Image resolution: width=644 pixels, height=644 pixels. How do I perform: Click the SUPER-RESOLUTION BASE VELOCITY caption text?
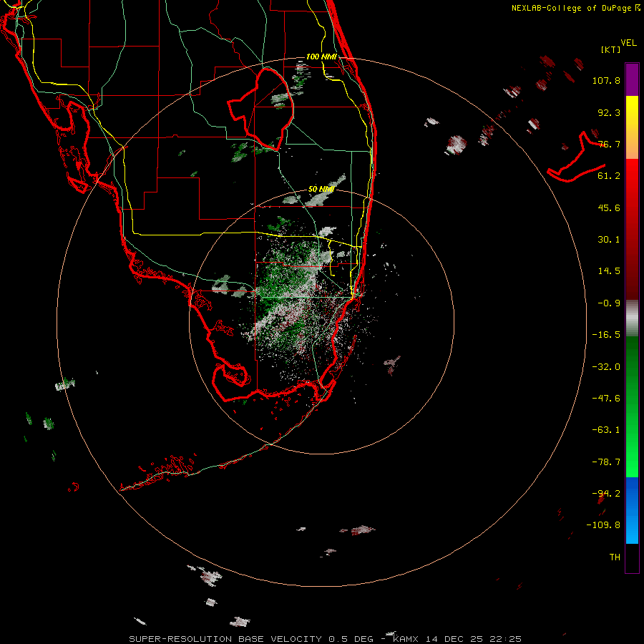227,639
